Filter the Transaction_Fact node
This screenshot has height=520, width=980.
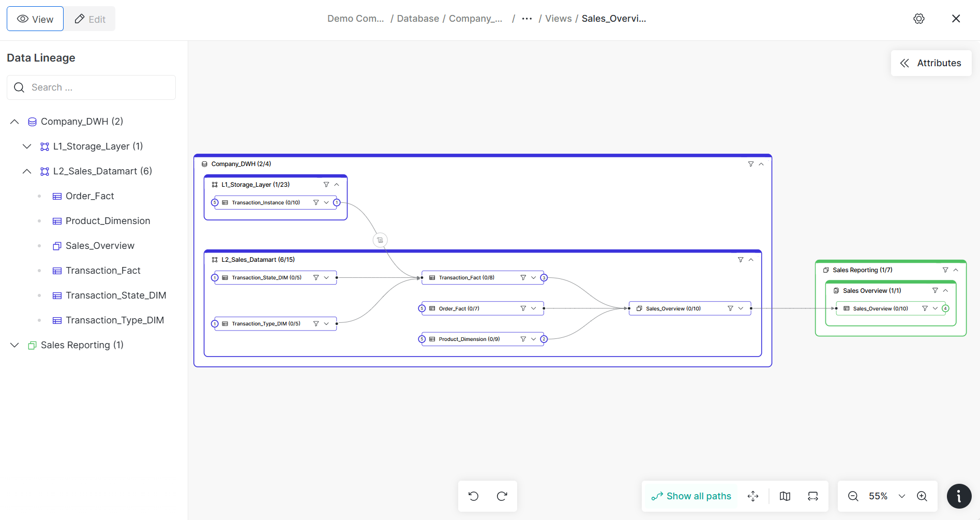(523, 278)
